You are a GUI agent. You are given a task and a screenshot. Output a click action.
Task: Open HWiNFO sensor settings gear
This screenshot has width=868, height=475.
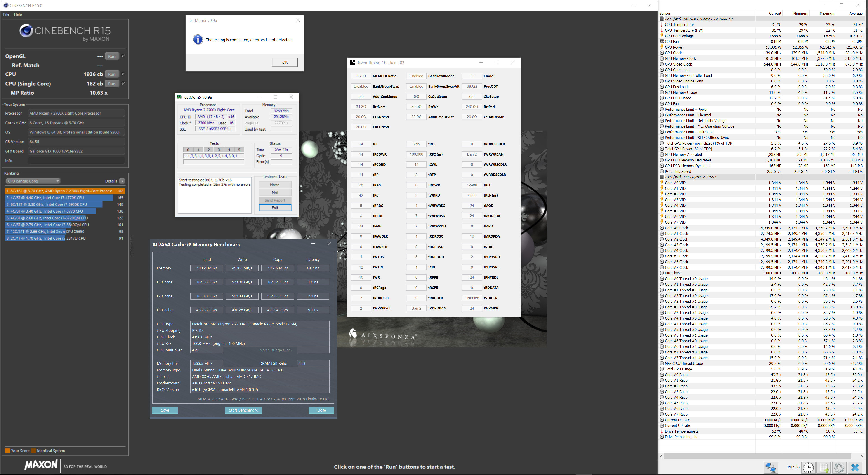tap(839, 467)
